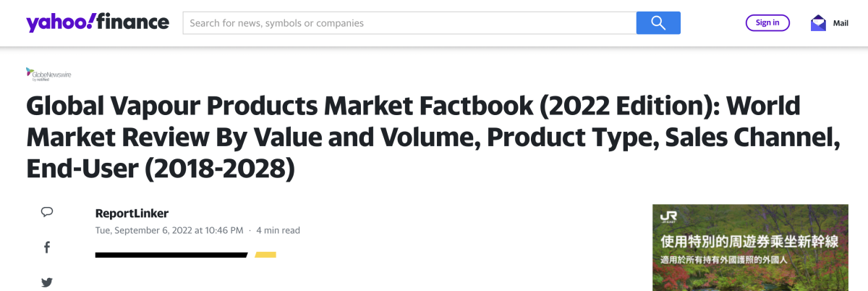Click the black bar below the date
The width and height of the screenshot is (868, 291).
[x=171, y=255]
